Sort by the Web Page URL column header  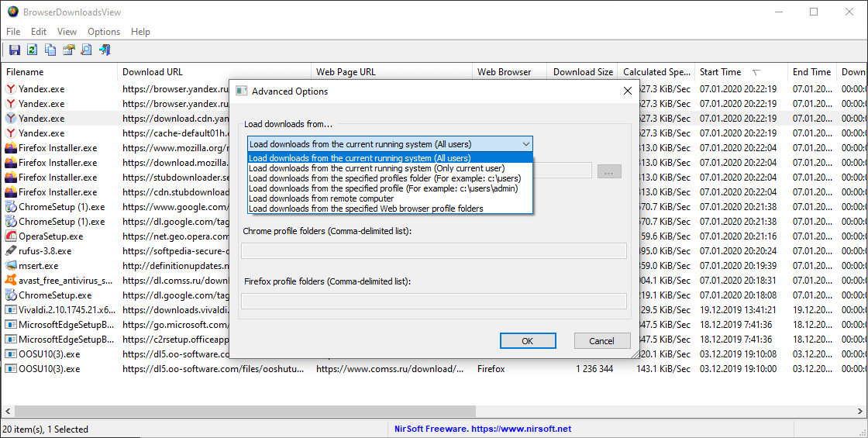[x=391, y=72]
